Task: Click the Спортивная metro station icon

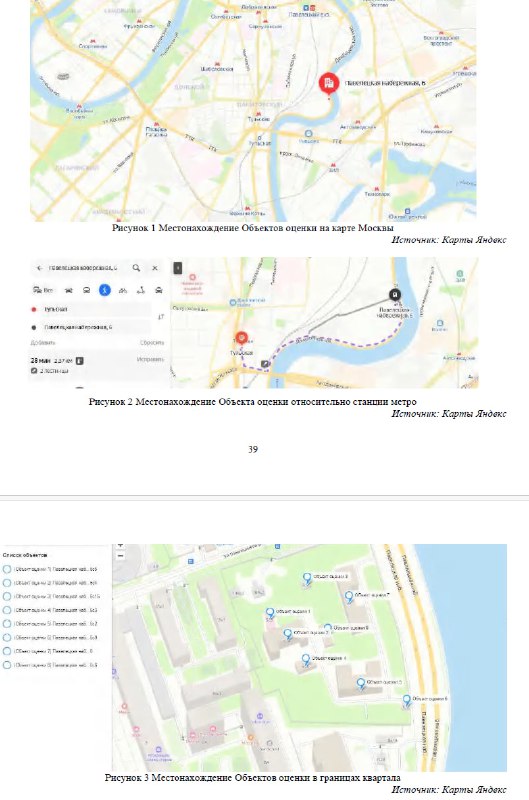Action: tap(93, 41)
